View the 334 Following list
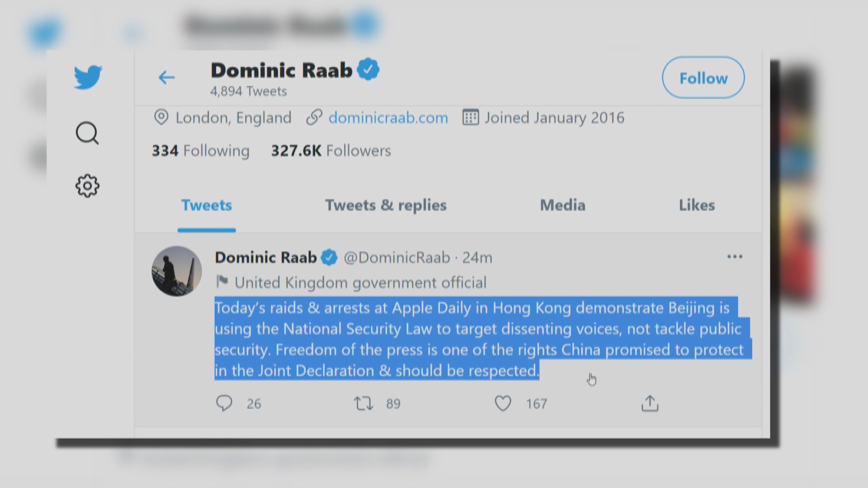 [201, 150]
